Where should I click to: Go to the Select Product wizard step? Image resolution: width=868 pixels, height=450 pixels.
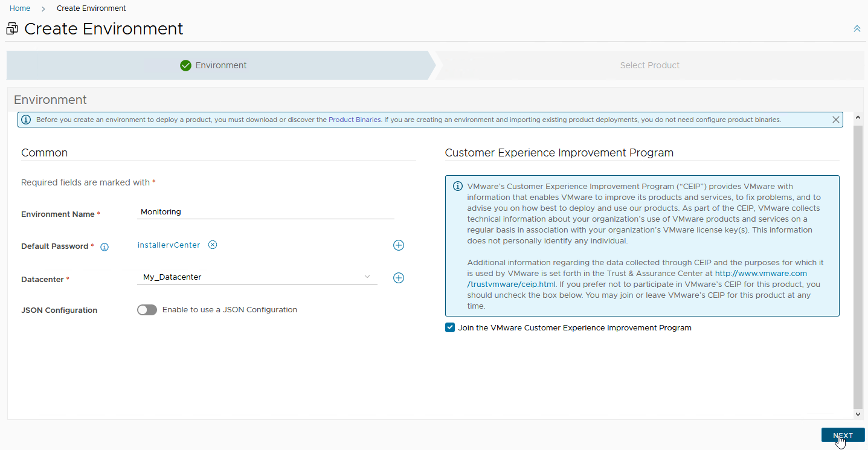coord(649,65)
